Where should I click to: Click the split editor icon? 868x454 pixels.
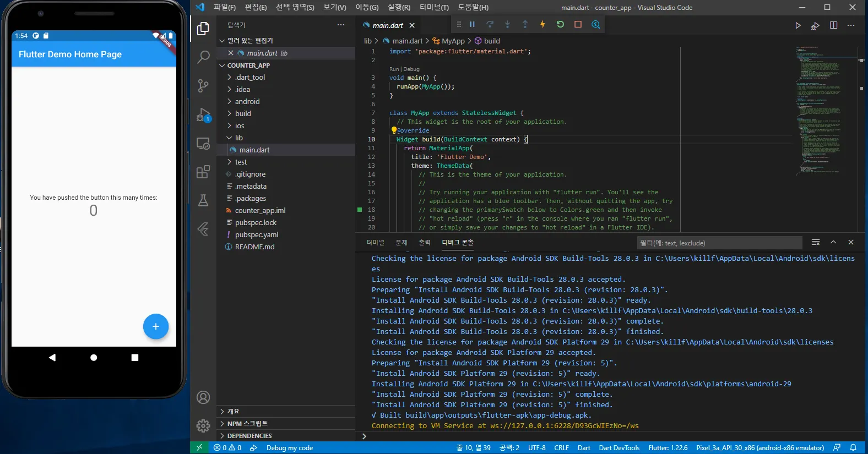[x=833, y=25]
